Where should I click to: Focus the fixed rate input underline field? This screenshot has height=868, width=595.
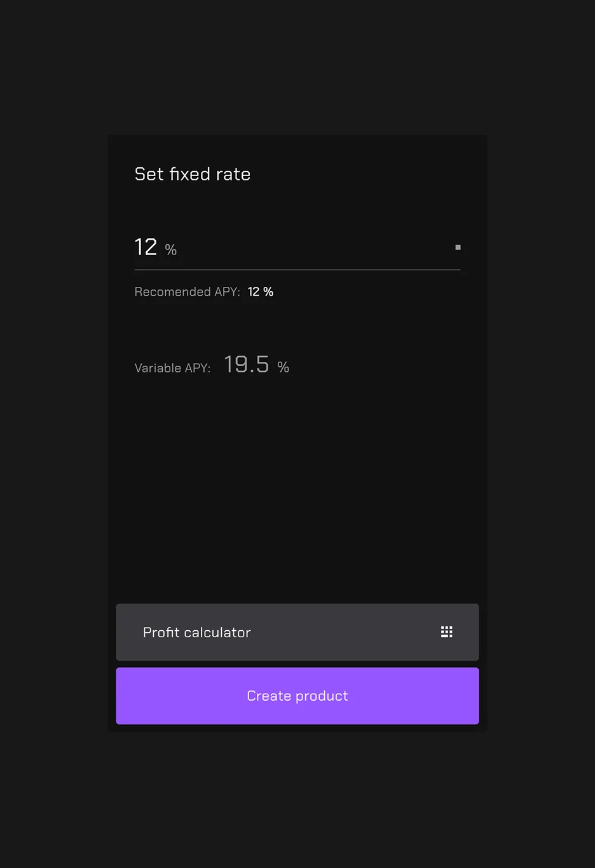297,248
